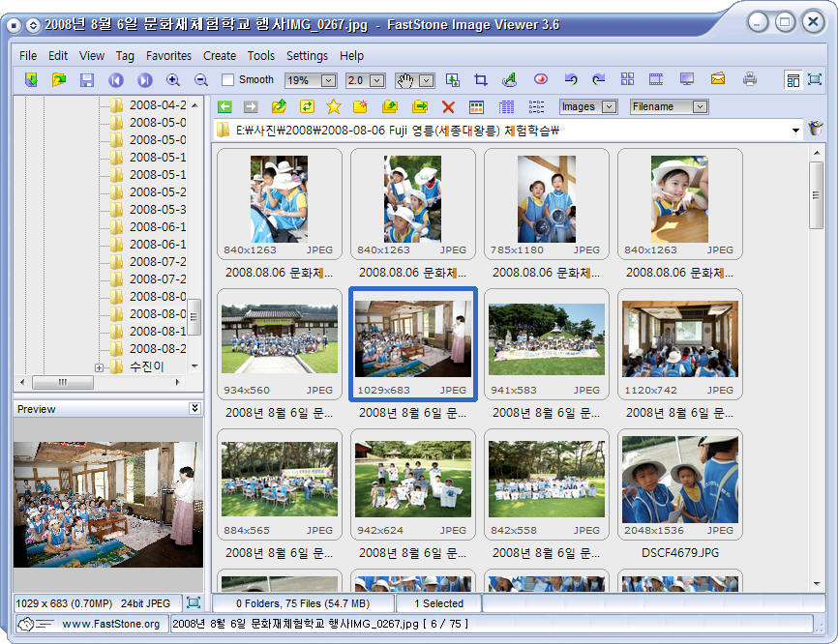Toggle the Smooth checkbox
Viewport: 838px width, 644px height.
(x=228, y=80)
